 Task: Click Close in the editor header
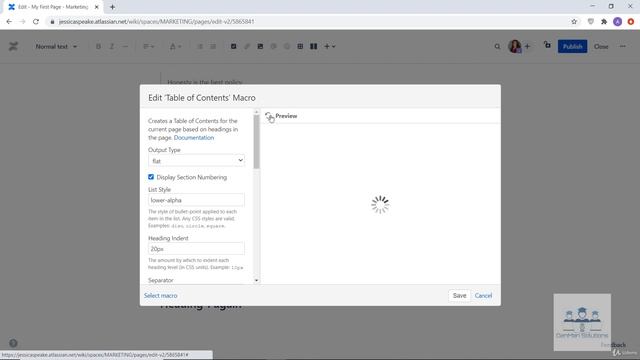(x=601, y=47)
